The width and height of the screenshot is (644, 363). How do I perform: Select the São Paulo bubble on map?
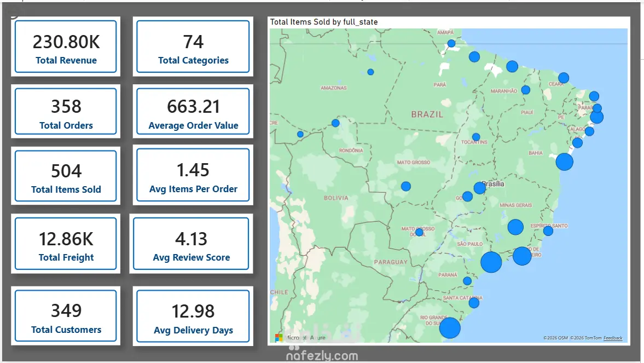pyautogui.click(x=491, y=262)
